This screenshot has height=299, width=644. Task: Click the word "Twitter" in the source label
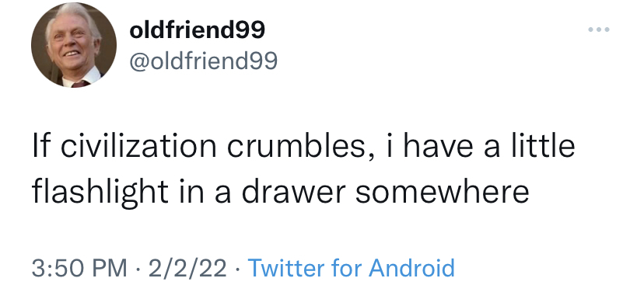tap(286, 268)
